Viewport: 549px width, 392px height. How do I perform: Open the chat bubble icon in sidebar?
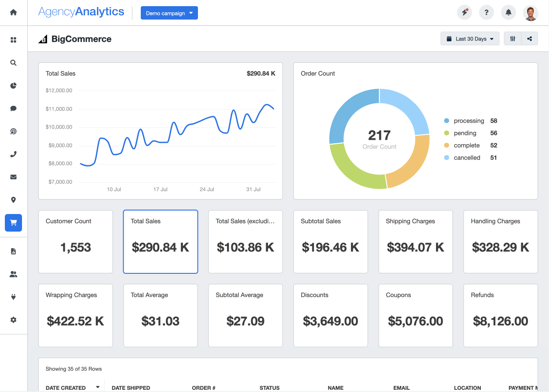13,109
